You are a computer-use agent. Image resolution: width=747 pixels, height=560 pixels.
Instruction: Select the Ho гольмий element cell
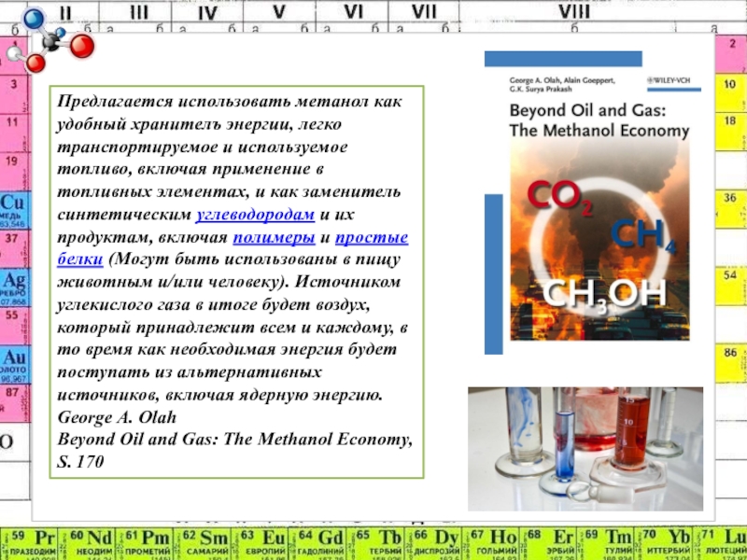pos(490,543)
